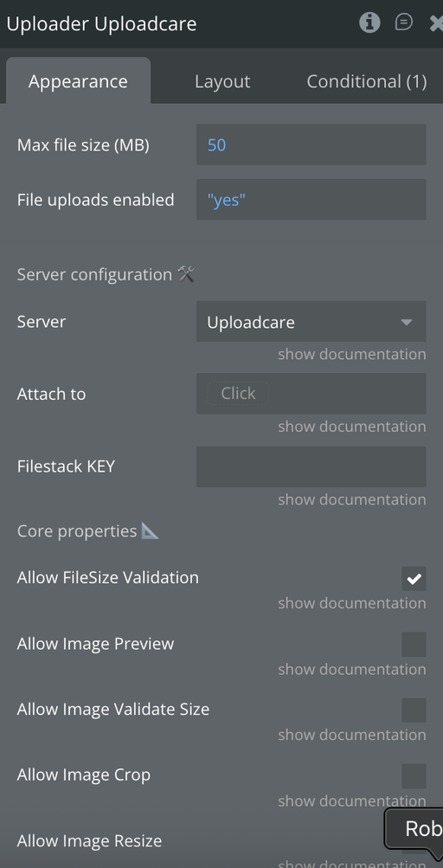Image resolution: width=443 pixels, height=868 pixels.
Task: Show documentation under Attach to field
Action: [x=352, y=427]
